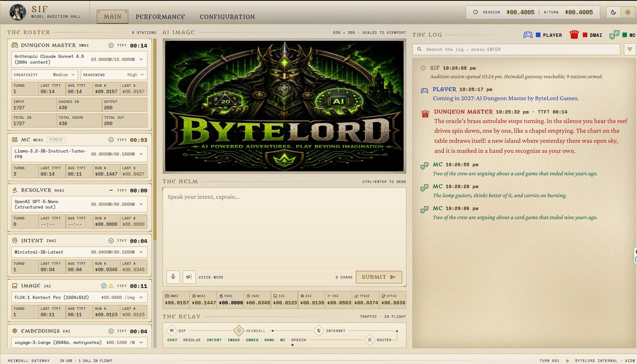Screen dimensions: 637x364
Task: Click the SPEECH label in the Relay
Action: pos(299,340)
